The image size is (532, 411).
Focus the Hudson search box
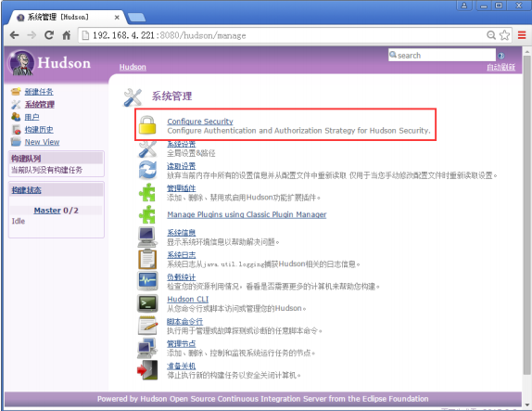442,55
